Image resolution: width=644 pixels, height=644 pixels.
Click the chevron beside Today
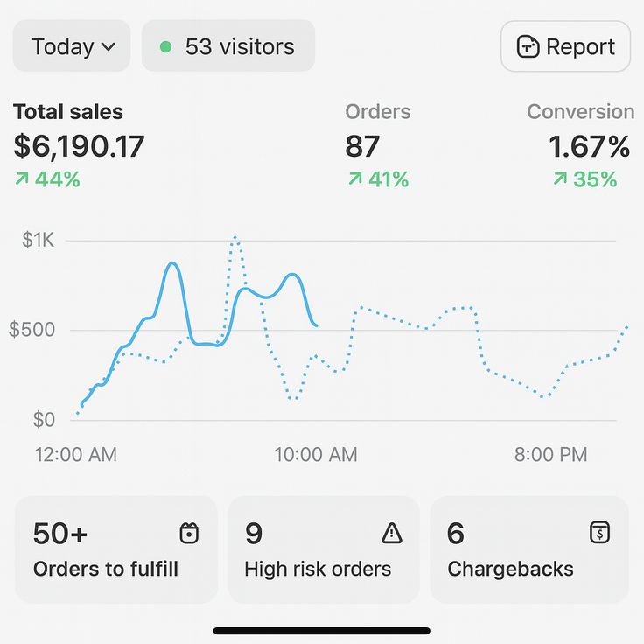coord(108,47)
